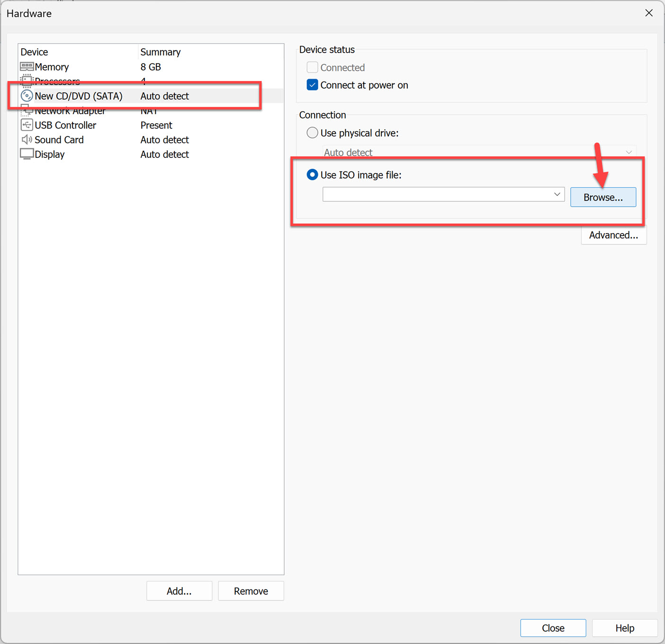The image size is (665, 644).
Task: Click the Browse button
Action: (603, 197)
